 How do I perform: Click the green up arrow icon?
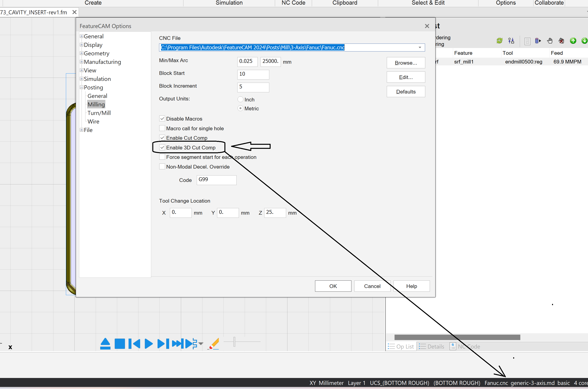(573, 40)
